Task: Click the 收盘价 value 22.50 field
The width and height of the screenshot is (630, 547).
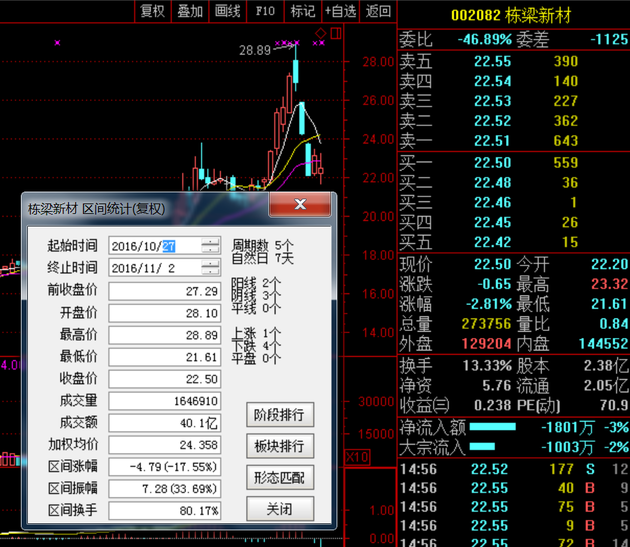Action: pyautogui.click(x=165, y=379)
